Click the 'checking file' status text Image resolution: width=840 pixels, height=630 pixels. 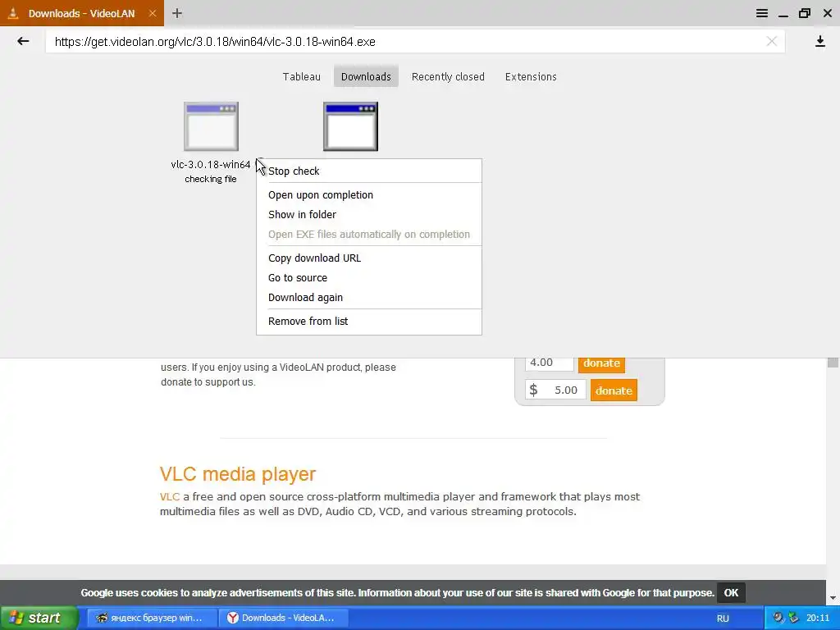tap(211, 179)
